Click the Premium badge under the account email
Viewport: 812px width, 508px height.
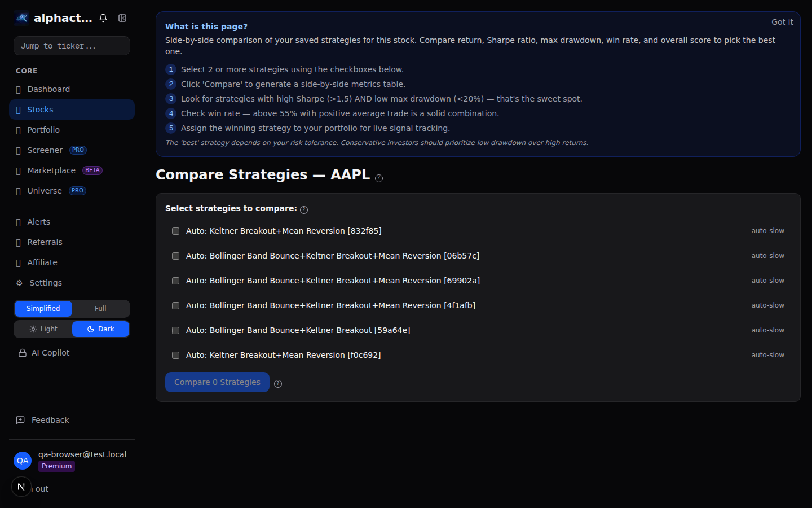(x=56, y=466)
